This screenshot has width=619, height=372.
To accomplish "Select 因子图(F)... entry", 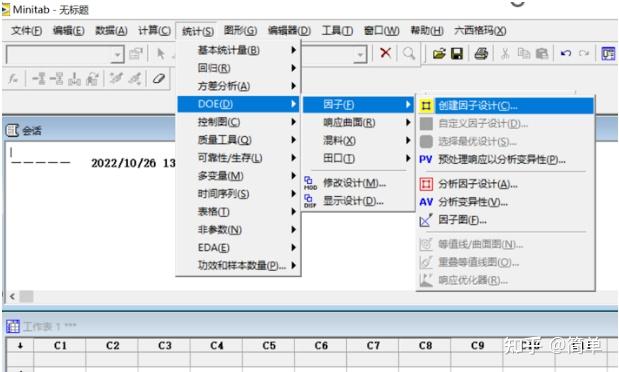I will click(506, 220).
